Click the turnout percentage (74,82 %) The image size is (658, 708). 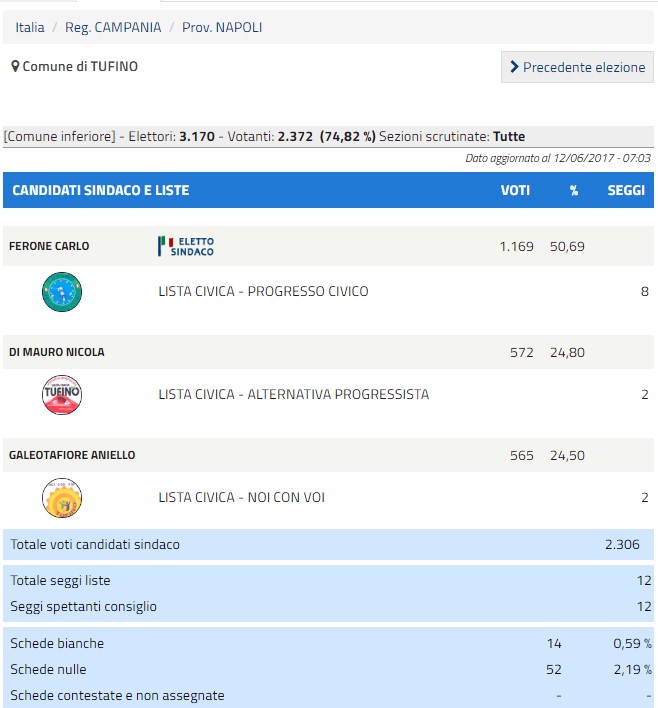click(x=347, y=136)
